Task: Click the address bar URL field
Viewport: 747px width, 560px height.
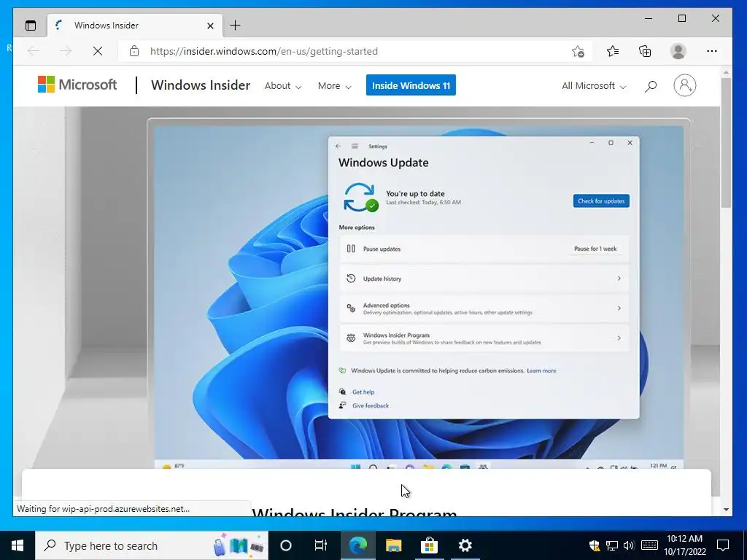Action: (355, 51)
